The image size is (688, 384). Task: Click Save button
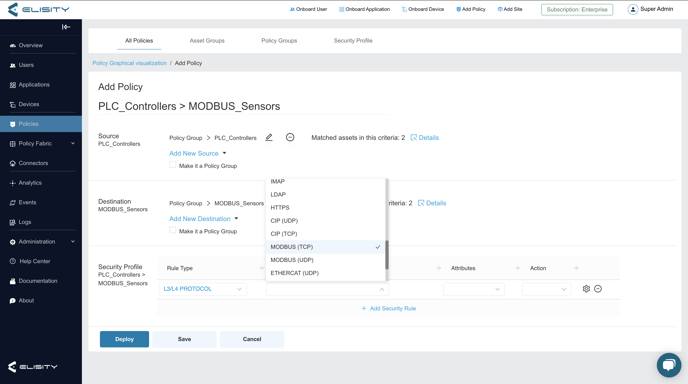[x=184, y=339]
